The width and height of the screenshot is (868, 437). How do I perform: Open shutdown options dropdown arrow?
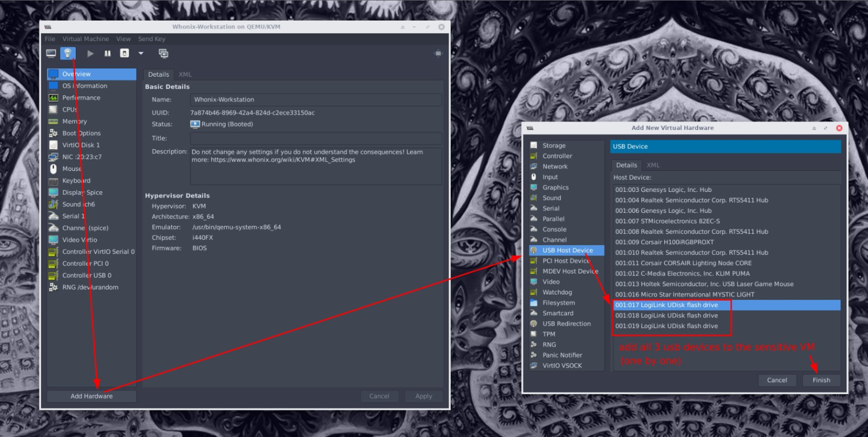point(141,53)
